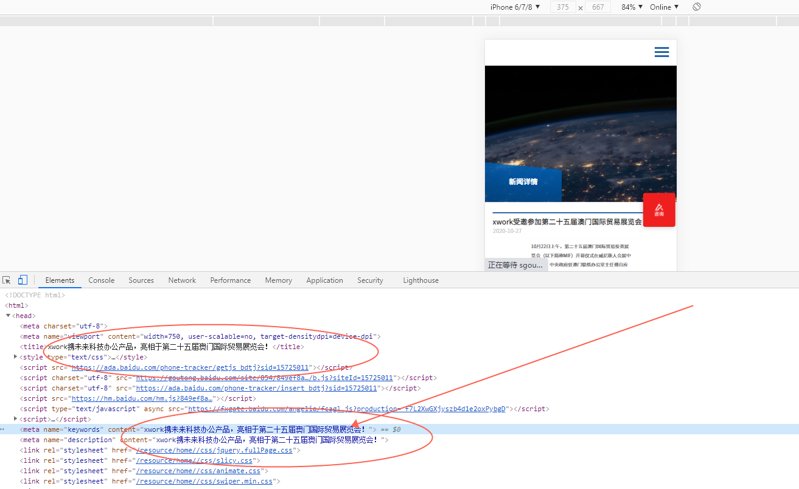Expand the style type text/css node
Screen dimensions: 799x489
point(15,357)
